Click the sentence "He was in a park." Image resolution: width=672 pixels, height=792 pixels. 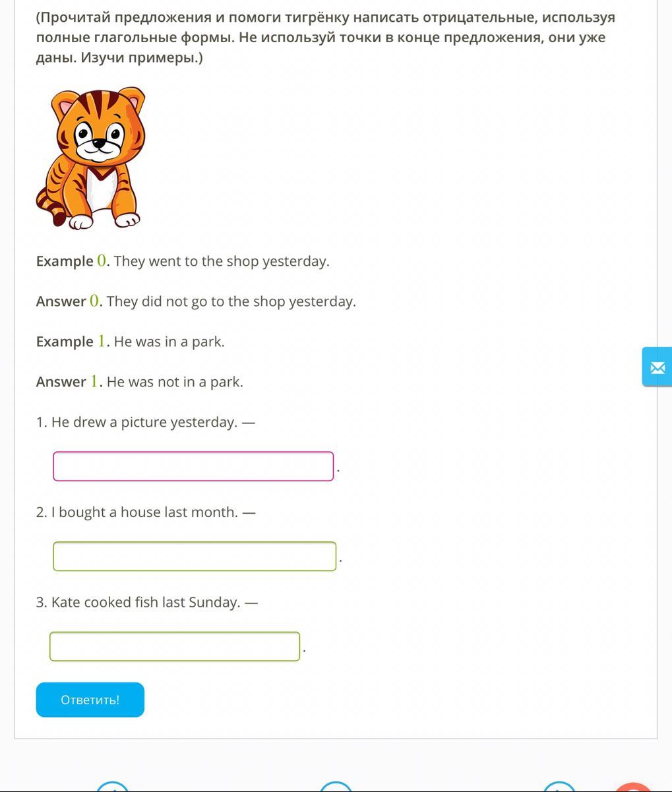tap(169, 342)
